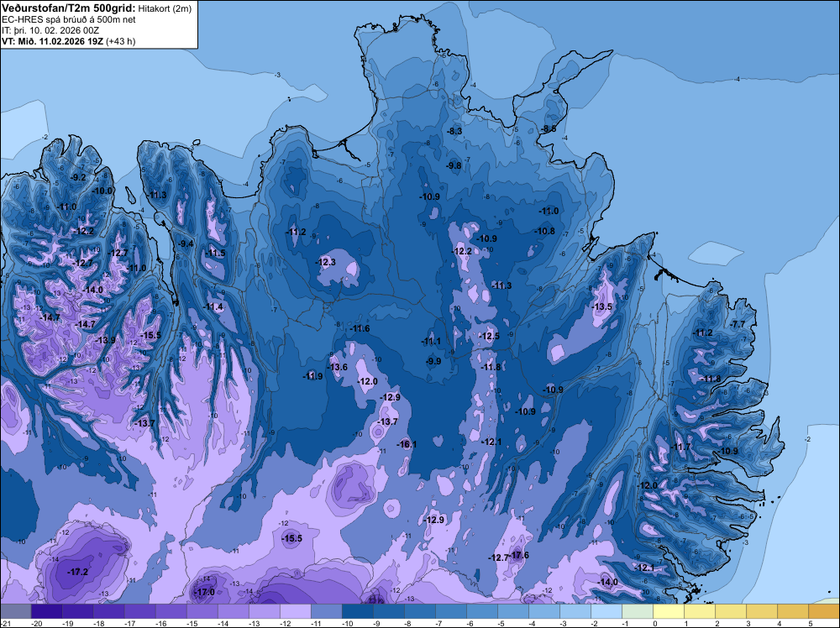Image resolution: width=840 pixels, height=628 pixels.
Task: Click the -20 label in the color bar
Action: tap(37, 624)
